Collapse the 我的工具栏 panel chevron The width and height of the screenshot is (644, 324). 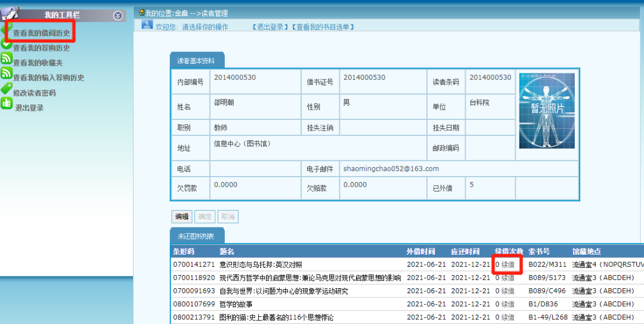[x=118, y=16]
